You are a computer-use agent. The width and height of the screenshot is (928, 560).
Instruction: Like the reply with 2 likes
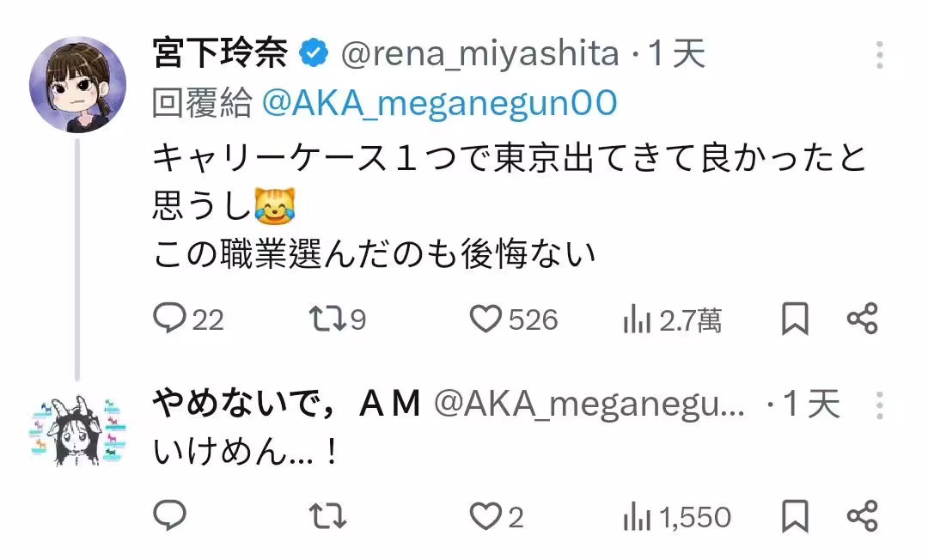(x=486, y=515)
